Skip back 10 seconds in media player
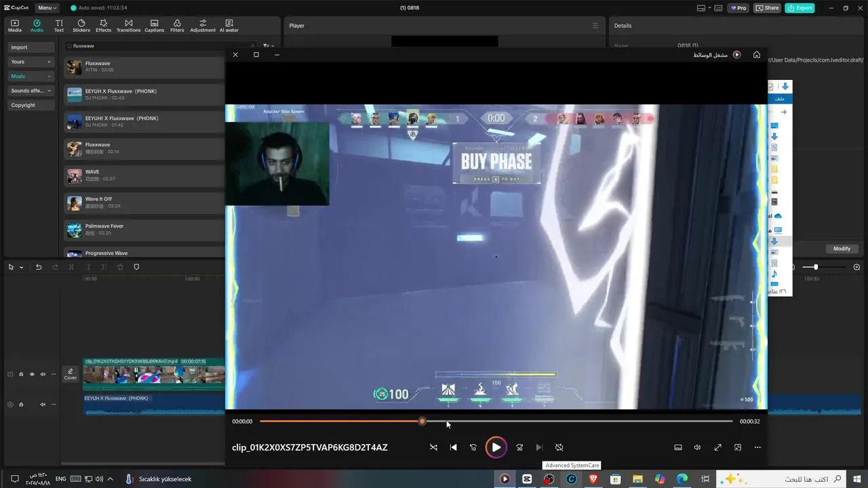 click(473, 447)
